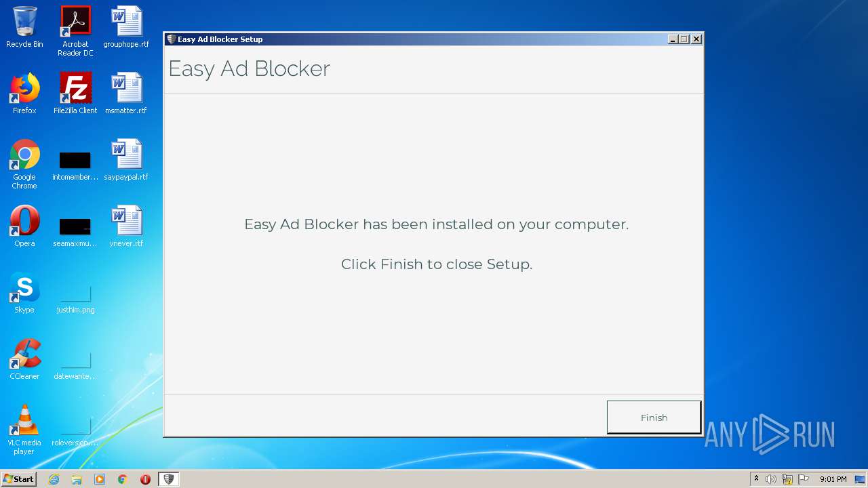Select msmatter.rtf file icon
Image resolution: width=868 pixels, height=488 pixels.
[x=126, y=94]
